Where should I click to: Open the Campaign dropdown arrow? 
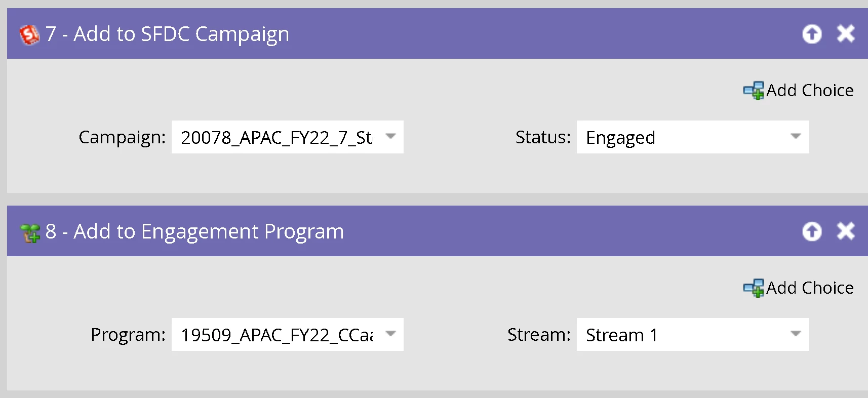coord(390,136)
